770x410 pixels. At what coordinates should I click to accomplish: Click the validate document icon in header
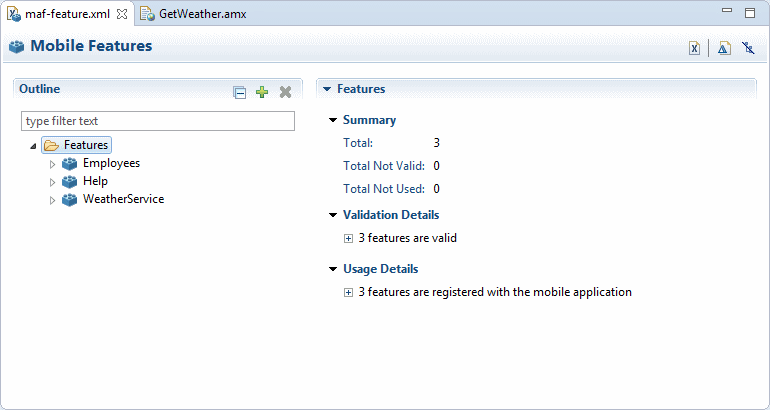(x=724, y=48)
